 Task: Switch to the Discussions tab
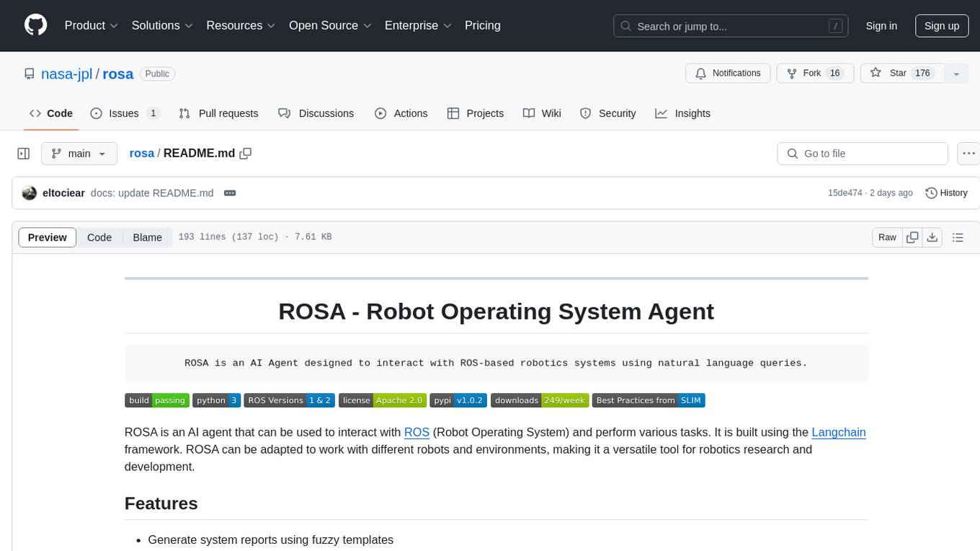(x=316, y=113)
